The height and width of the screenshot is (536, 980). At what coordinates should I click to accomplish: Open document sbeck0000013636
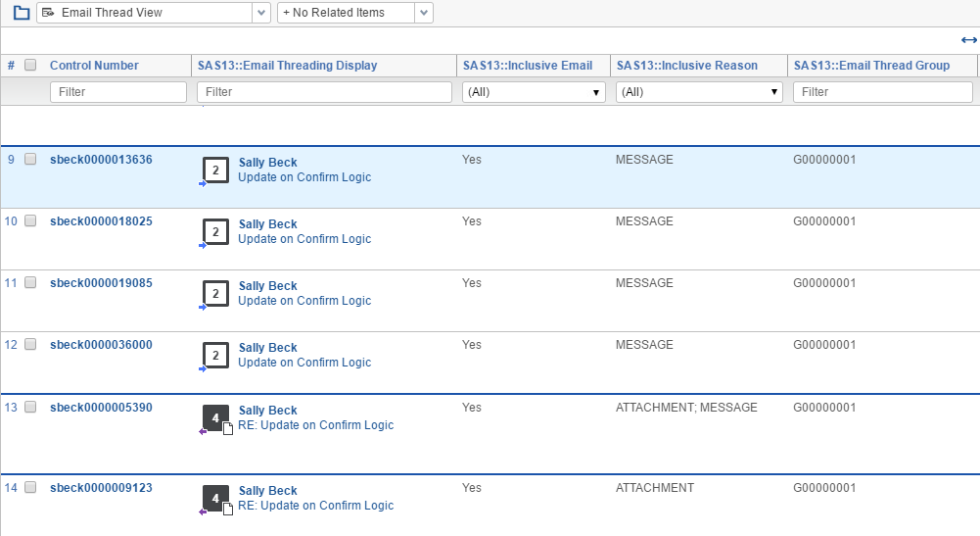pos(101,160)
